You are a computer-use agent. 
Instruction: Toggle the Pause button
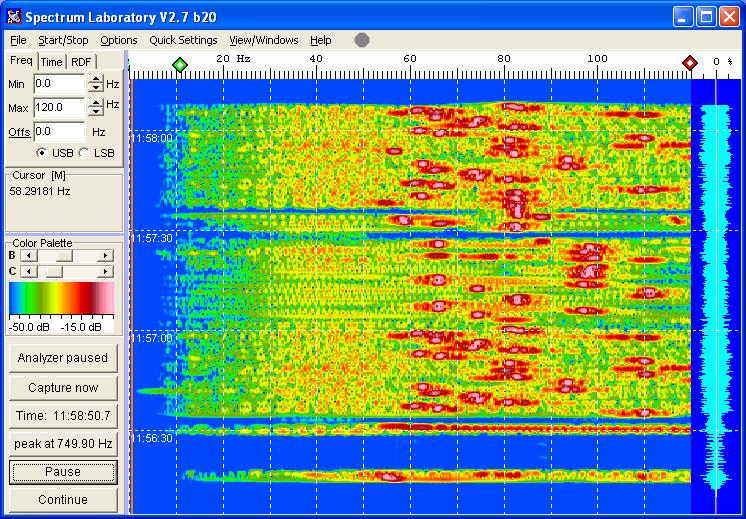(63, 471)
